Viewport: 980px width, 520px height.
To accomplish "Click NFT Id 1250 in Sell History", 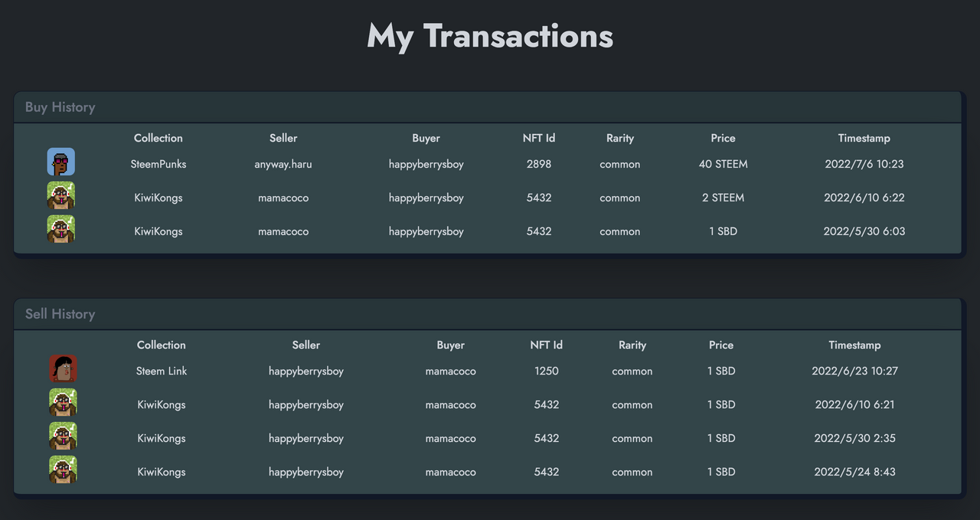I will coord(547,371).
